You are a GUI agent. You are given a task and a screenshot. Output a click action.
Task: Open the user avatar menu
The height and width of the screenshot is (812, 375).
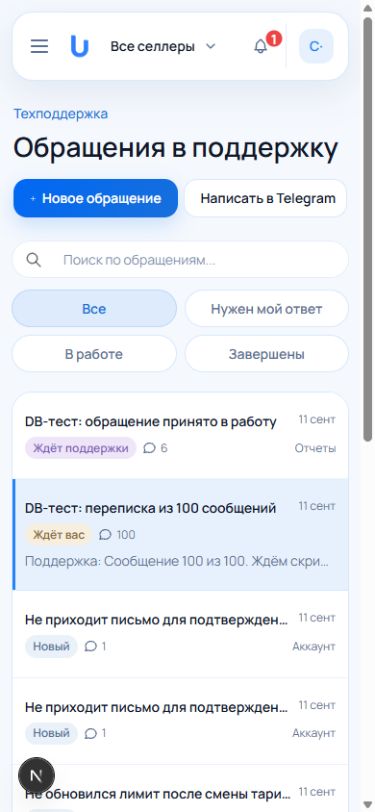(x=316, y=47)
